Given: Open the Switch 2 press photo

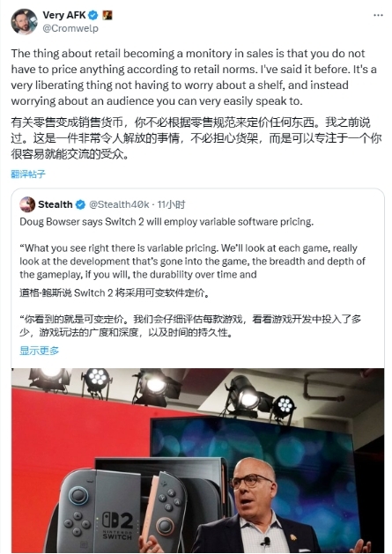Looking at the screenshot, I should pyautogui.click(x=197, y=461).
